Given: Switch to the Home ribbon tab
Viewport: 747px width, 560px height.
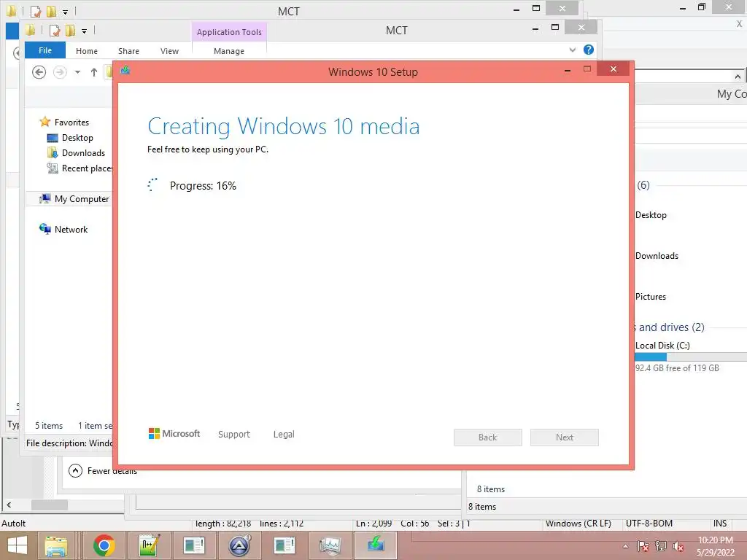Looking at the screenshot, I should pos(87,51).
